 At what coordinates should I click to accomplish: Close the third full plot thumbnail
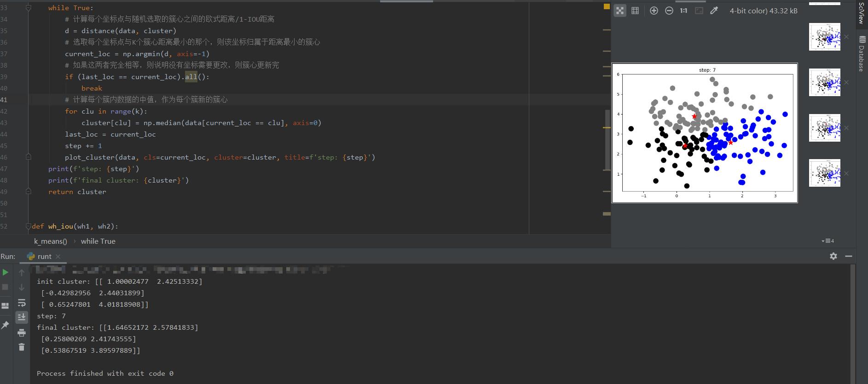[846, 128]
